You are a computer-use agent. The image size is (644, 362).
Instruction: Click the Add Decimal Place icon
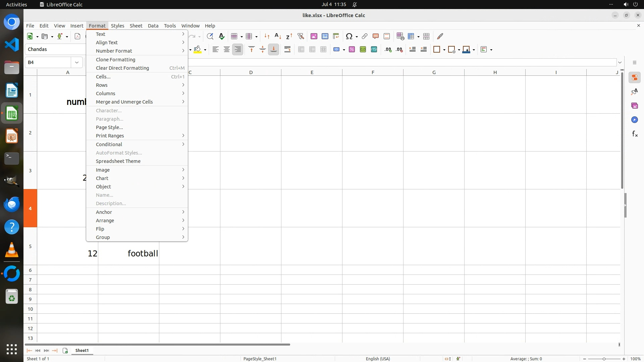[388, 50]
